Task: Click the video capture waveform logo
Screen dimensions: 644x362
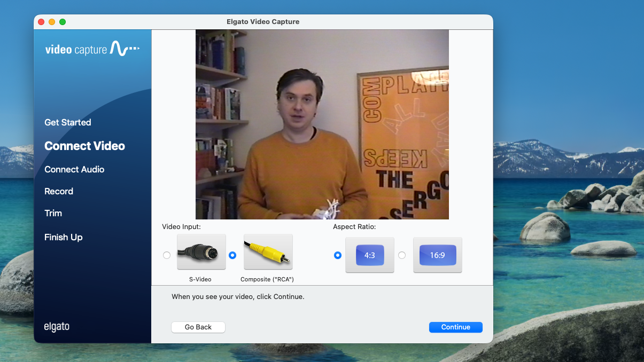Action: coord(92,49)
